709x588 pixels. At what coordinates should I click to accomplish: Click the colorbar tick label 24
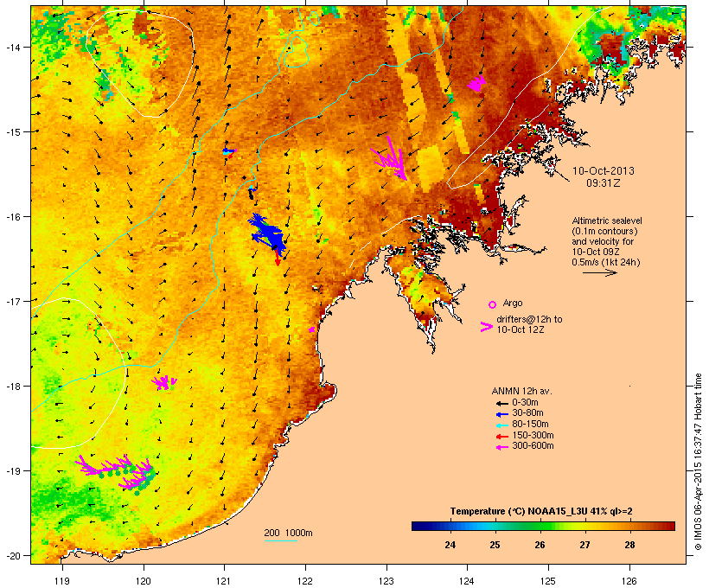point(450,545)
